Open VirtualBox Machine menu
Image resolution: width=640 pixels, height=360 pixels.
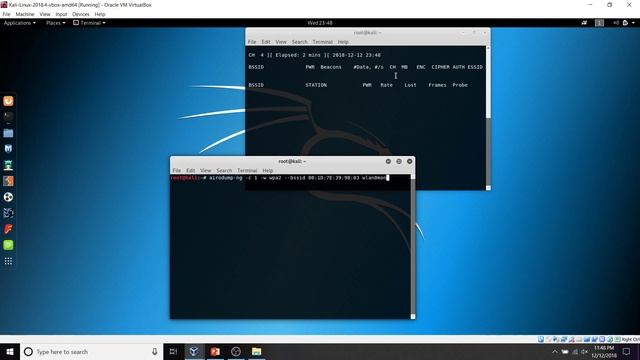pyautogui.click(x=25, y=14)
